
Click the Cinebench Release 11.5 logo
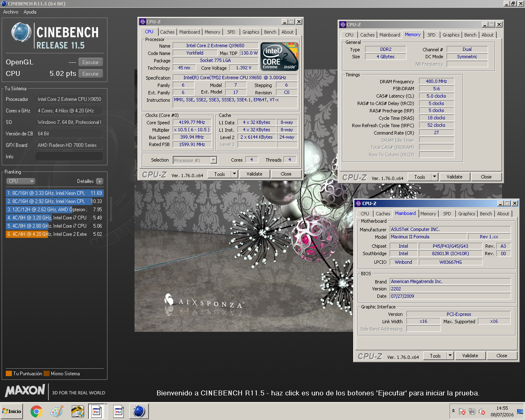coord(55,36)
